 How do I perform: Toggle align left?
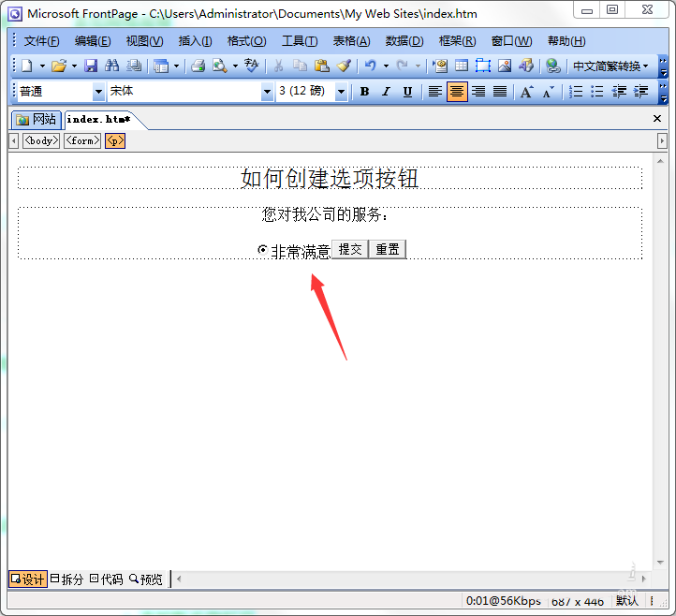(435, 92)
